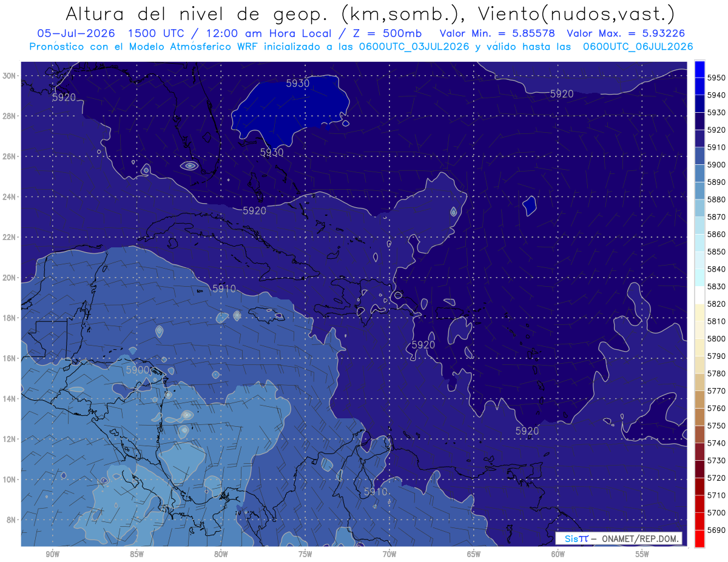
Task: Click the '5950' colorbar scale label
Action: [x=716, y=78]
